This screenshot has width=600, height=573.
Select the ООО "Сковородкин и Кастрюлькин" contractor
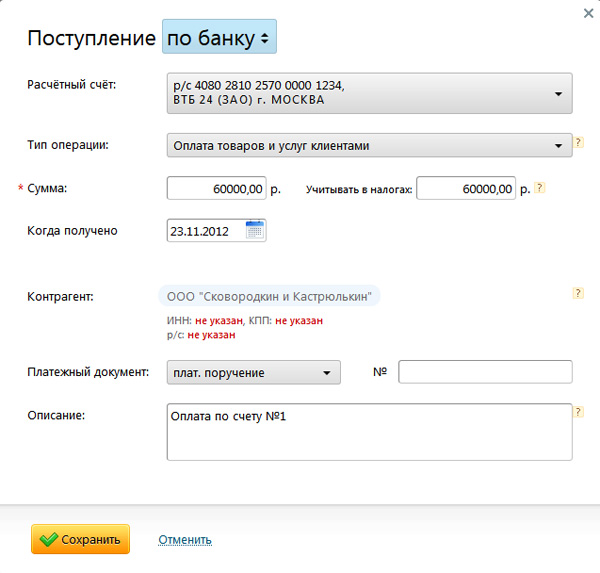270,297
